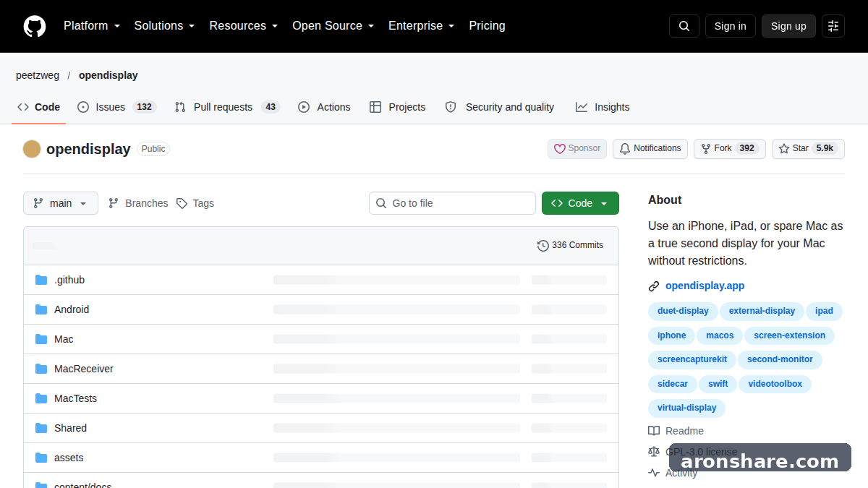The height and width of the screenshot is (488, 868).
Task: Open the Projects tab
Action: click(397, 107)
